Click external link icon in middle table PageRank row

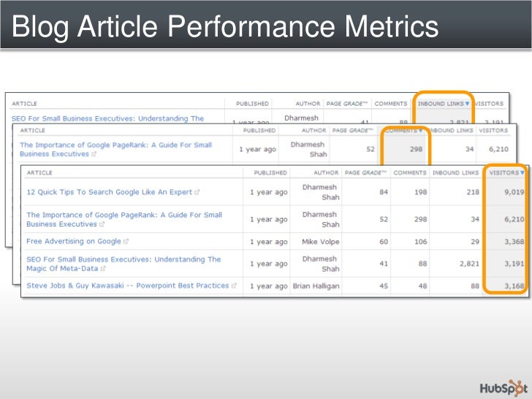tap(94, 154)
